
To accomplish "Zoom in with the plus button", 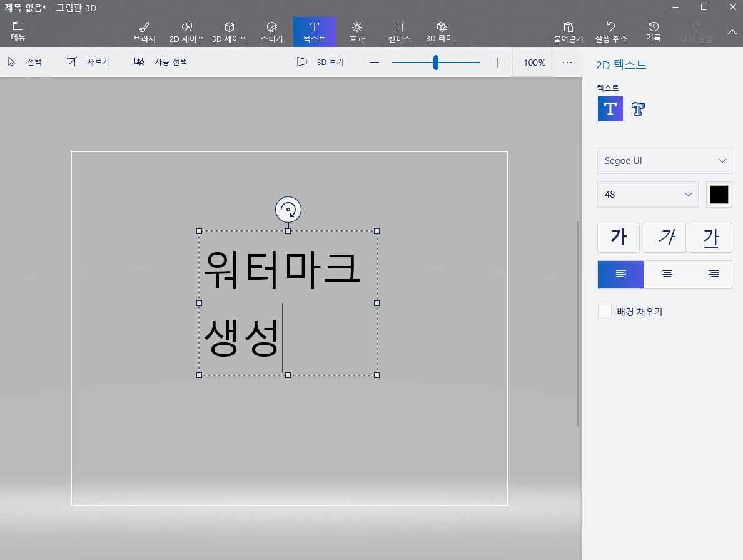I will click(497, 63).
